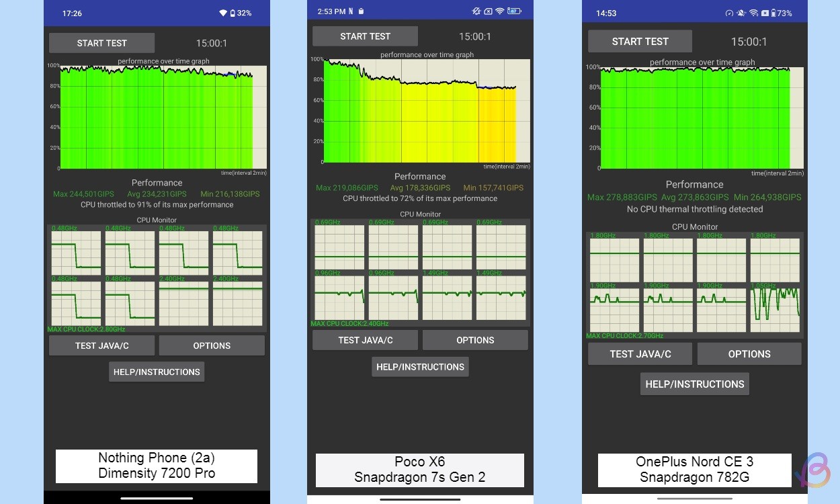The height and width of the screenshot is (504, 840).
Task: Click the 'Avg 178,336GIPS' value
Action: point(421,187)
